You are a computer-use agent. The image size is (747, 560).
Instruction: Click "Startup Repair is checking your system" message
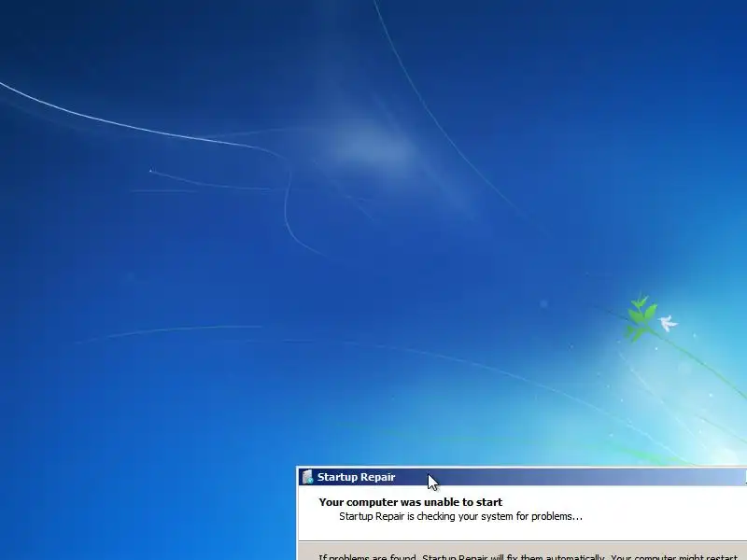pyautogui.click(x=460, y=517)
